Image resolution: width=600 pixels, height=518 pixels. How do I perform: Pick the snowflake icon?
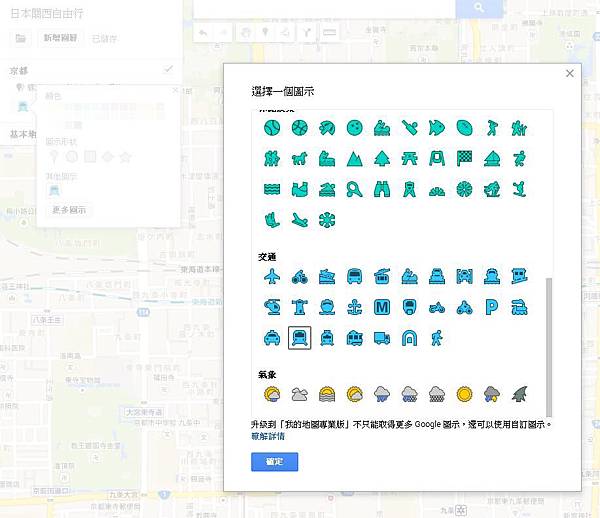coord(327,220)
